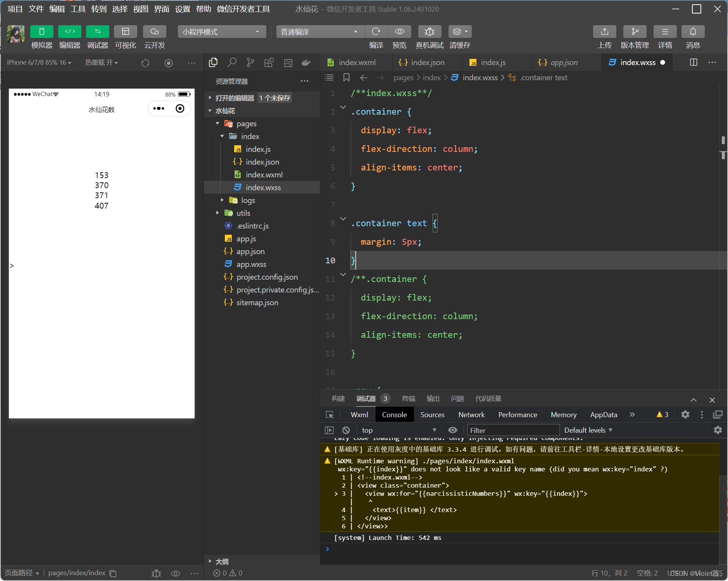This screenshot has height=581, width=728.
Task: Copy the page path icon
Action: (x=113, y=573)
